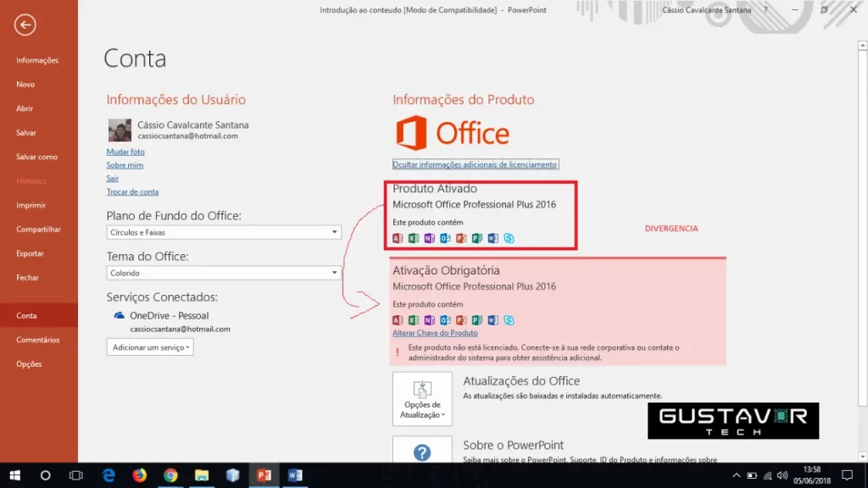Click Alterar Chave do Produto link
This screenshot has width=868, height=488.
[x=435, y=333]
